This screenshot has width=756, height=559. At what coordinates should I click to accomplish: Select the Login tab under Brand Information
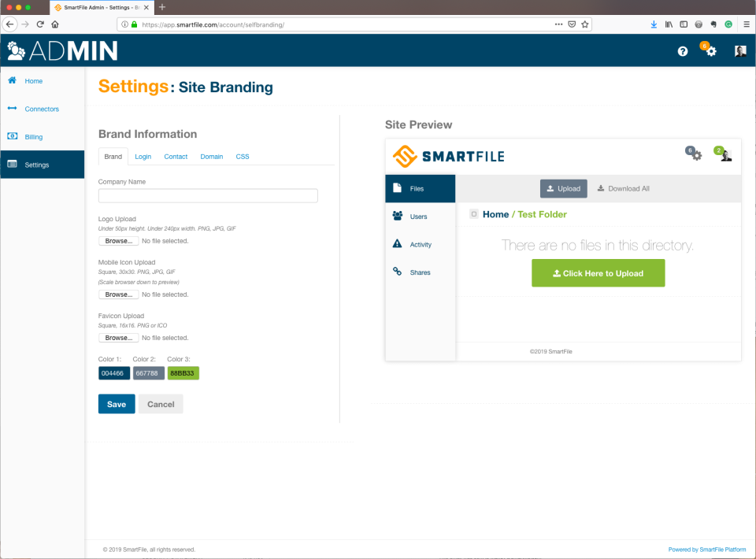click(143, 156)
